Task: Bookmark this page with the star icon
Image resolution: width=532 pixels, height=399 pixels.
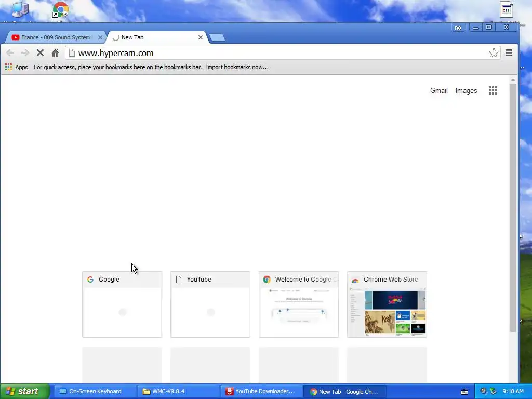Action: (x=494, y=53)
